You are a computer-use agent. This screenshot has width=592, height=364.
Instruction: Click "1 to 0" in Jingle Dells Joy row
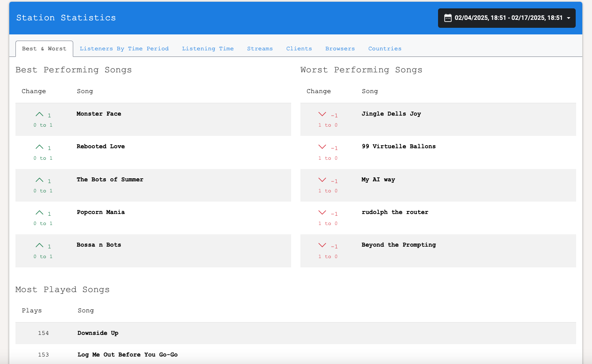328,125
